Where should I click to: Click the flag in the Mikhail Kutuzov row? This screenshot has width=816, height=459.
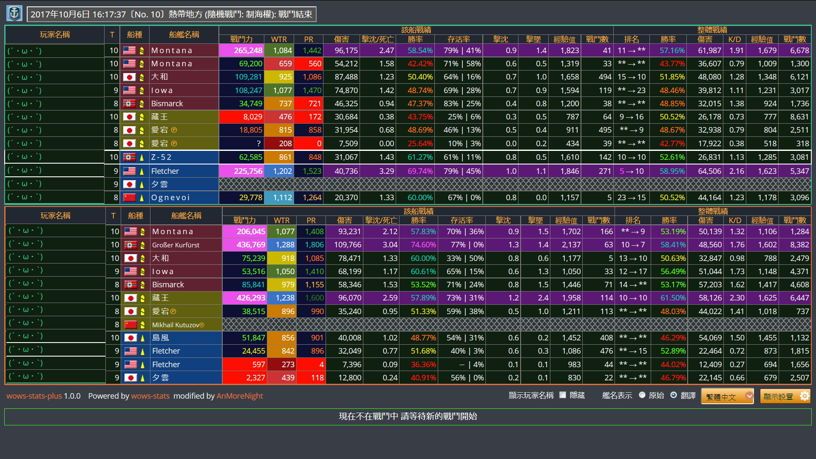click(x=130, y=325)
